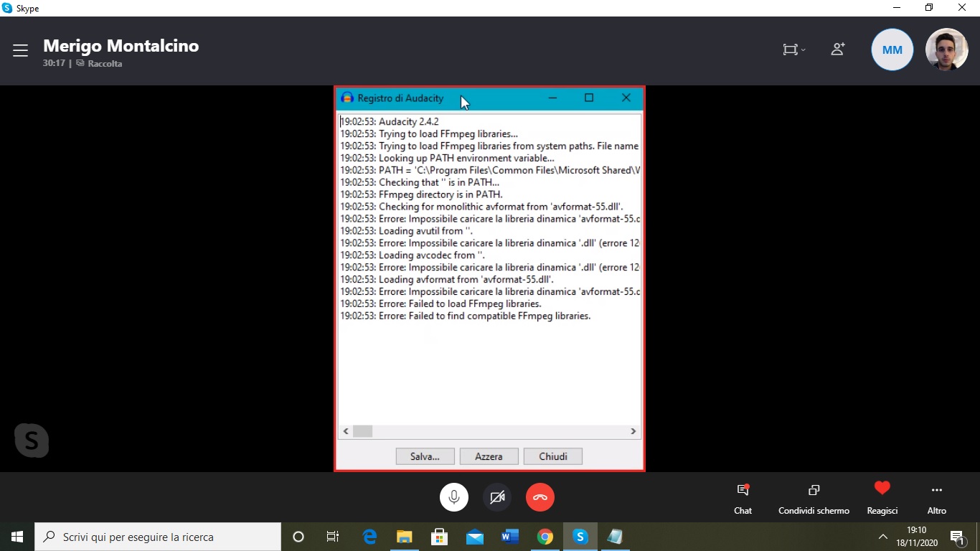Click Condividi schermo to share your screen
Screen dimensions: 980x551
click(813, 497)
